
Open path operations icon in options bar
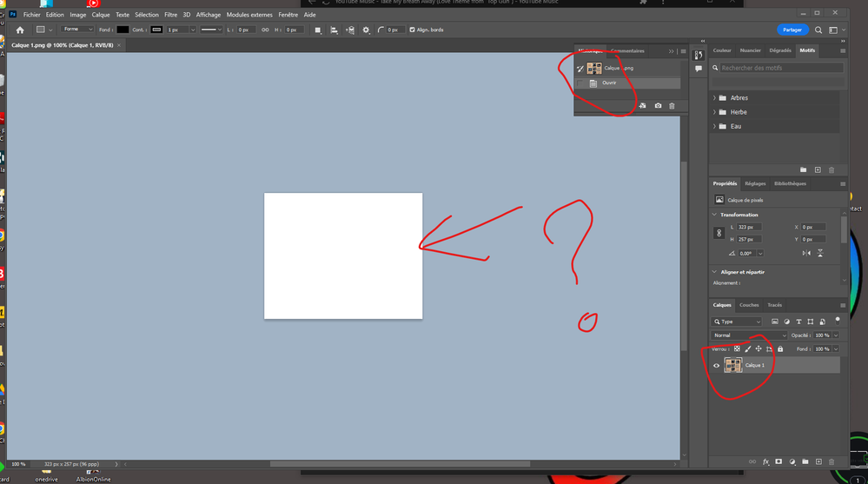pos(318,30)
